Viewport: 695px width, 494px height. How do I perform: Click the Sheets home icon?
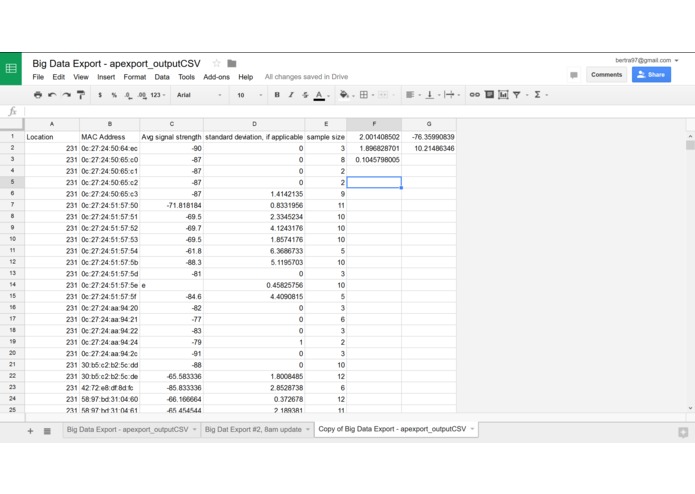pyautogui.click(x=11, y=69)
